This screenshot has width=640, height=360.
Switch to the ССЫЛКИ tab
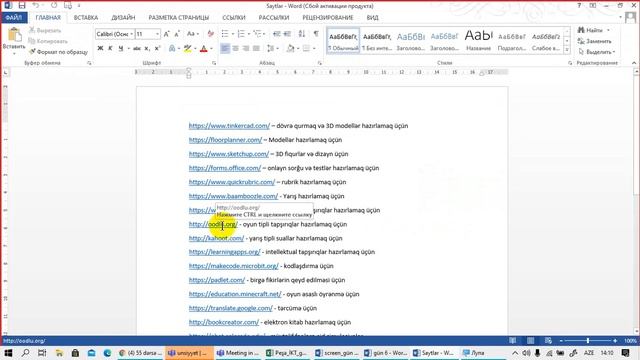click(x=234, y=18)
